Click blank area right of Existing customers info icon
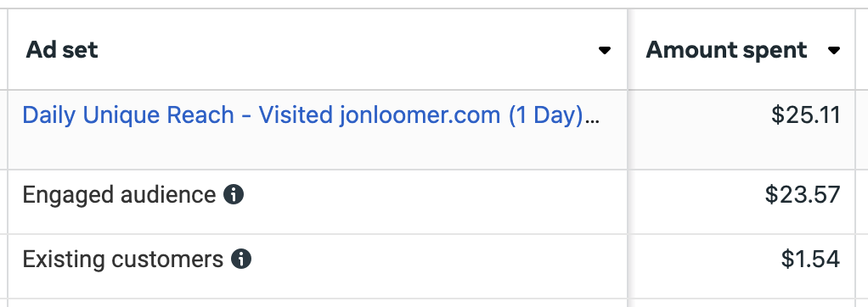 (x=437, y=259)
